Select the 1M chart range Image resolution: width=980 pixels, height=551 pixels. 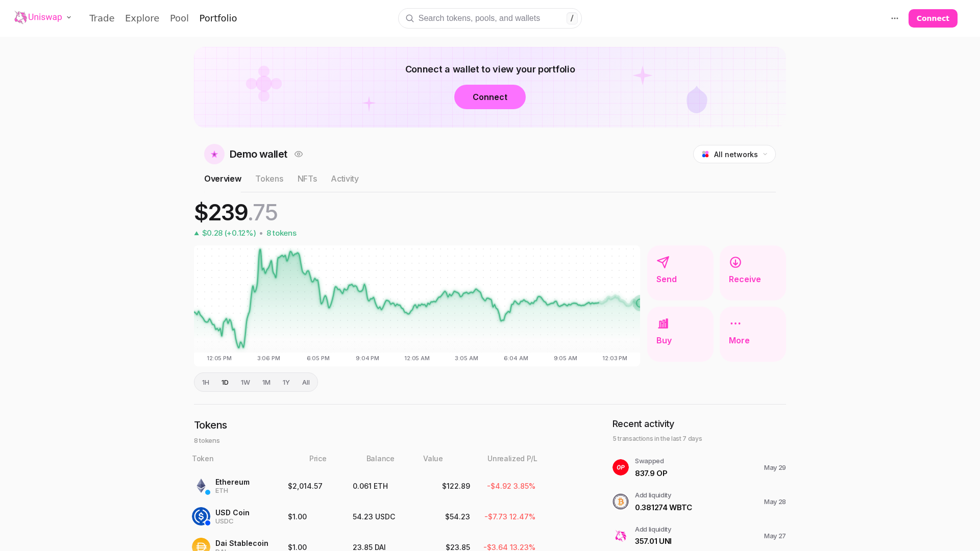coord(266,382)
